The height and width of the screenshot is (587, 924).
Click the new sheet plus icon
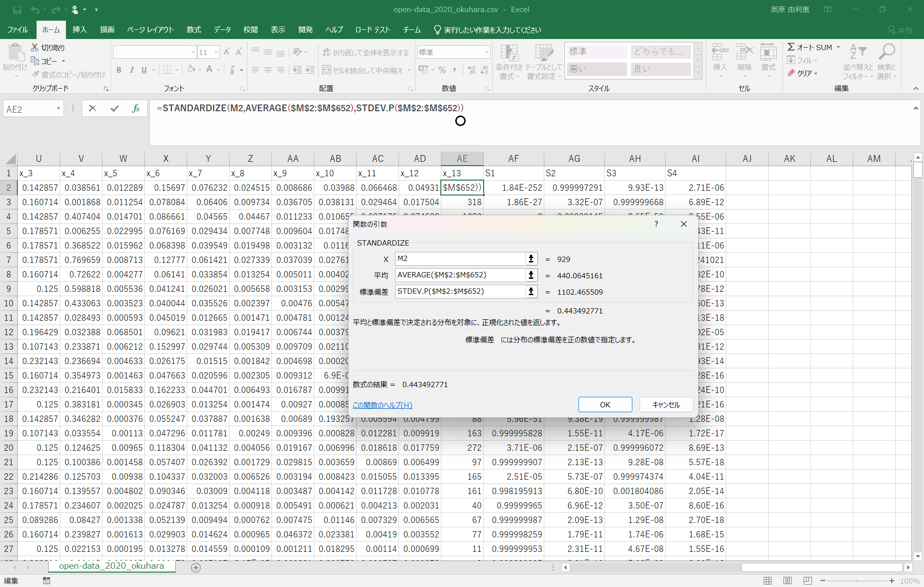196,567
